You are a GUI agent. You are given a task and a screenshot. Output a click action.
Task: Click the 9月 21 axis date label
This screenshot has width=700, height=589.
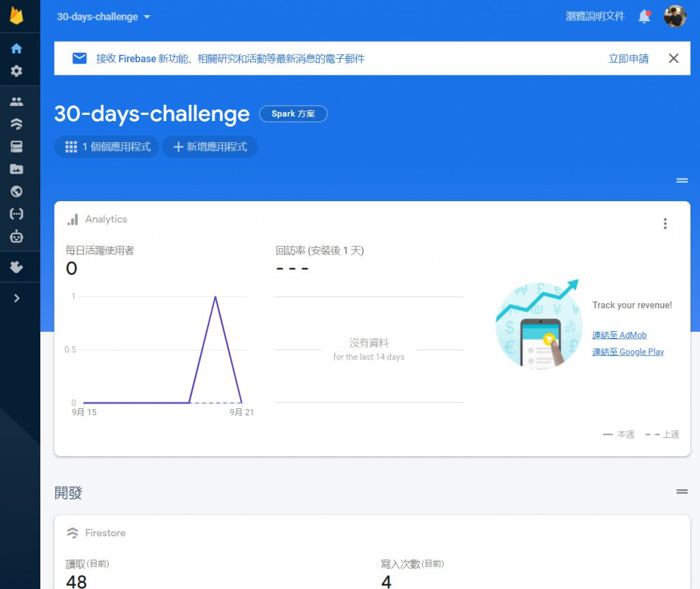click(x=241, y=412)
